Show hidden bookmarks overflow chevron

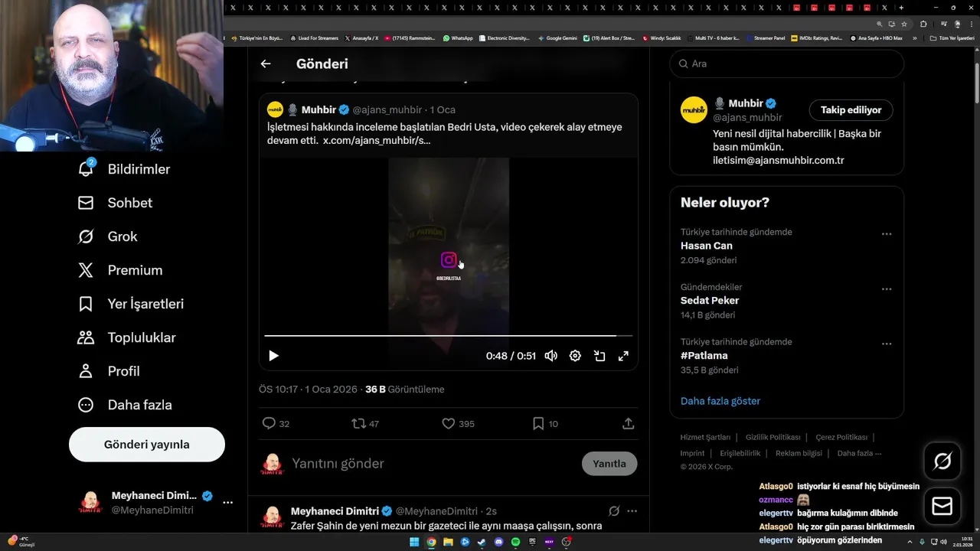tap(914, 37)
